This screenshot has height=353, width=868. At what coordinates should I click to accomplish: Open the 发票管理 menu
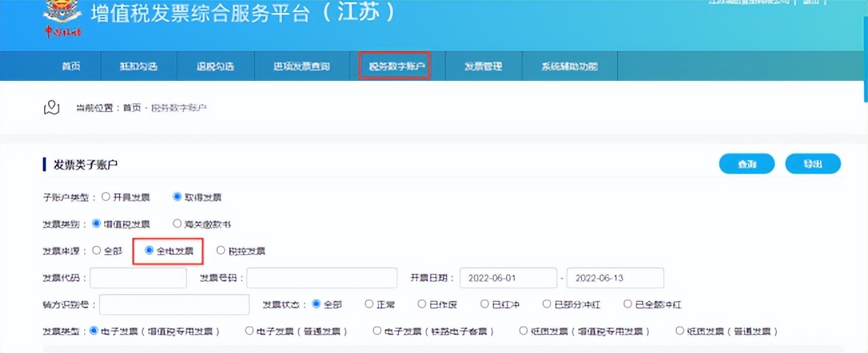483,66
